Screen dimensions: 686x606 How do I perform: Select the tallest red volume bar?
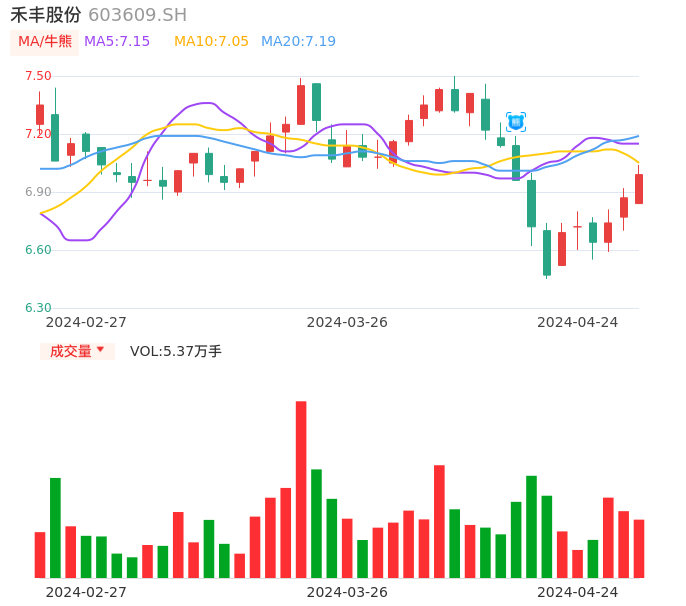301,490
